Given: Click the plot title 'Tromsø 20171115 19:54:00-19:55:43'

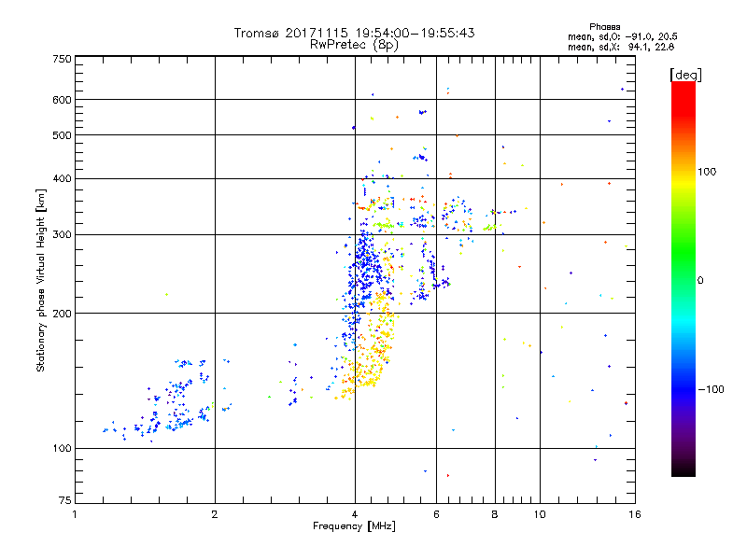Looking at the screenshot, I should tap(354, 33).
